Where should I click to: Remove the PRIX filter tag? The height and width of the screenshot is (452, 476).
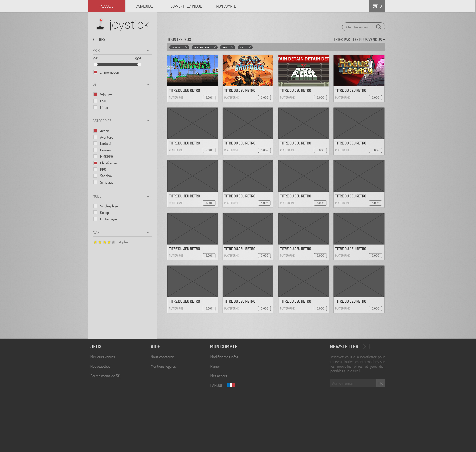[232, 47]
